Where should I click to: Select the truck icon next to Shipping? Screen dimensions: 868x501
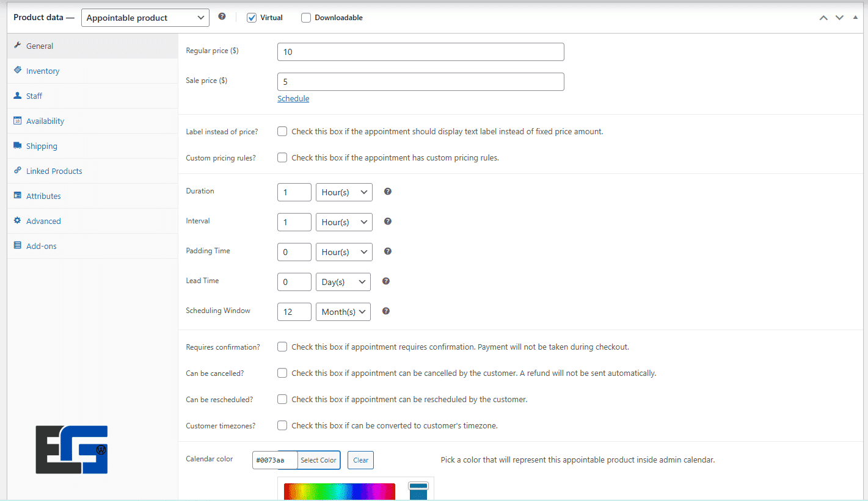pyautogui.click(x=18, y=146)
